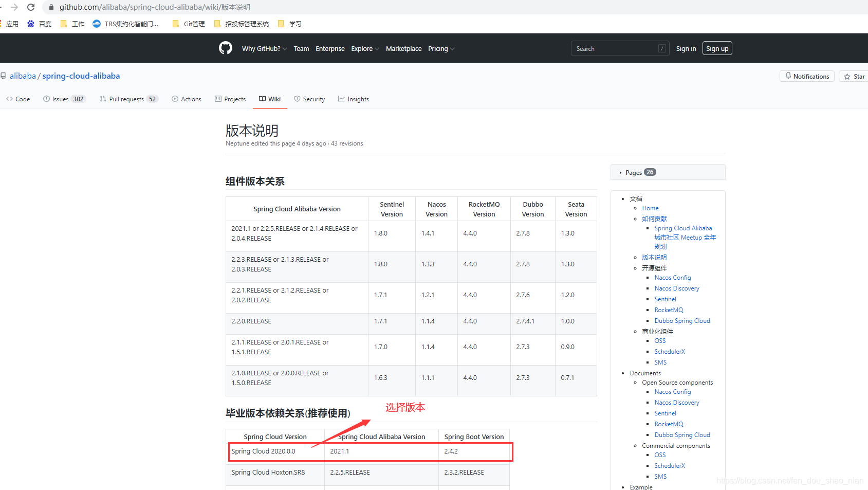Click the slash shortcut icon in Search

662,48
